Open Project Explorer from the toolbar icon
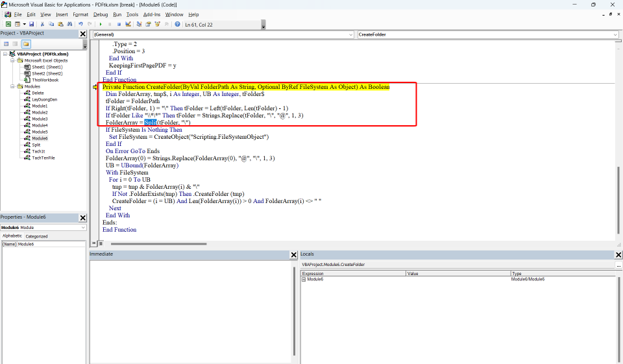623x364 pixels. click(x=139, y=24)
